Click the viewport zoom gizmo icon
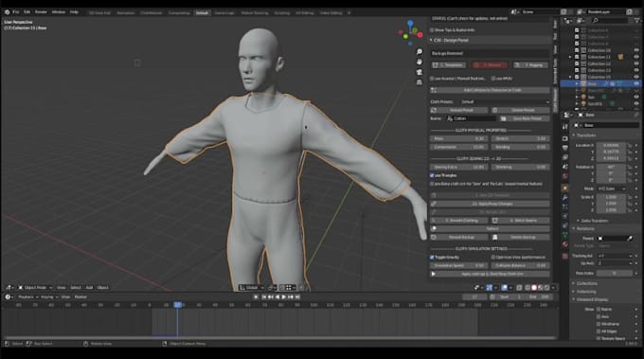 coord(419,52)
